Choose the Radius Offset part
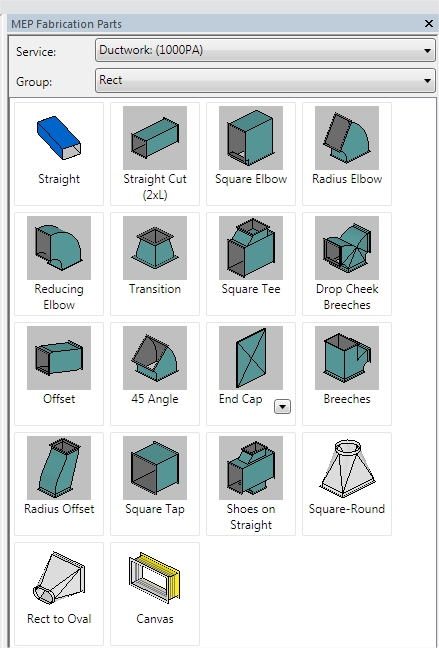 59,484
